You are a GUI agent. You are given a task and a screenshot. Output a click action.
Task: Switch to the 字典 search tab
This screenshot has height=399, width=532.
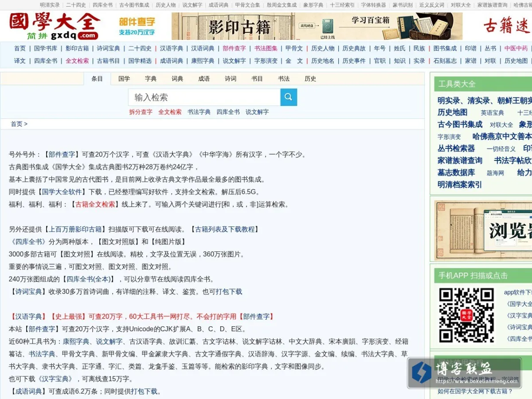click(151, 78)
